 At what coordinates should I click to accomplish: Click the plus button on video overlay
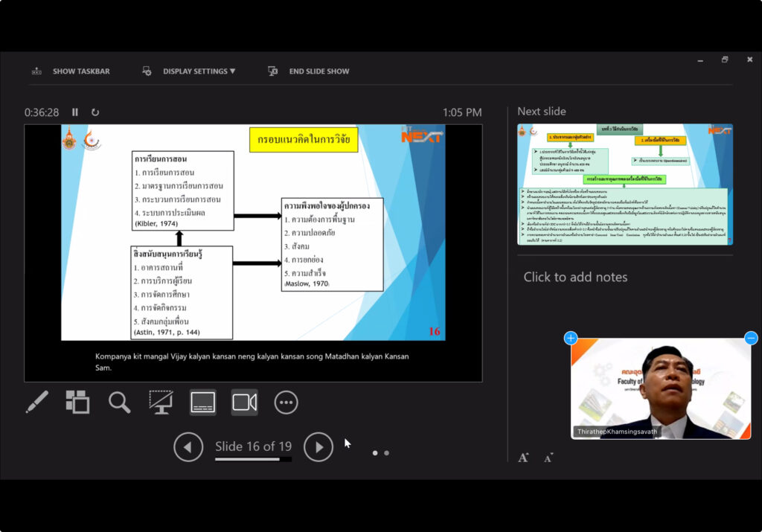pos(571,338)
